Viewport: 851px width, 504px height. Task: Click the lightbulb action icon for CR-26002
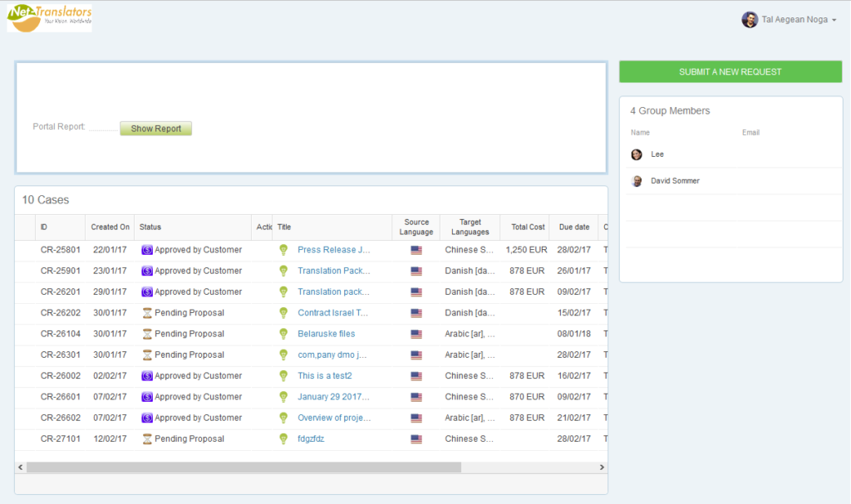click(283, 376)
